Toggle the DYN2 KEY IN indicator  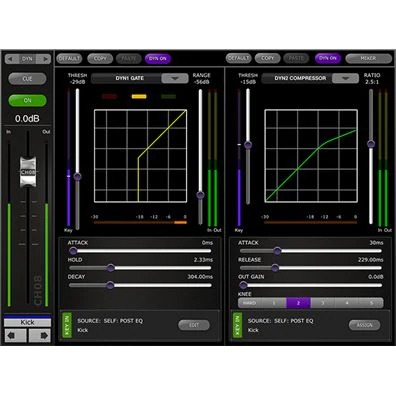(x=237, y=325)
